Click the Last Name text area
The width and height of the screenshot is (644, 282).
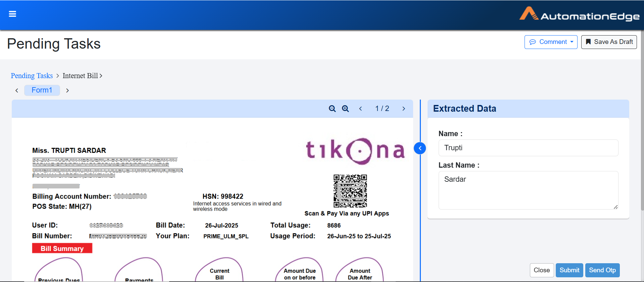pyautogui.click(x=528, y=190)
